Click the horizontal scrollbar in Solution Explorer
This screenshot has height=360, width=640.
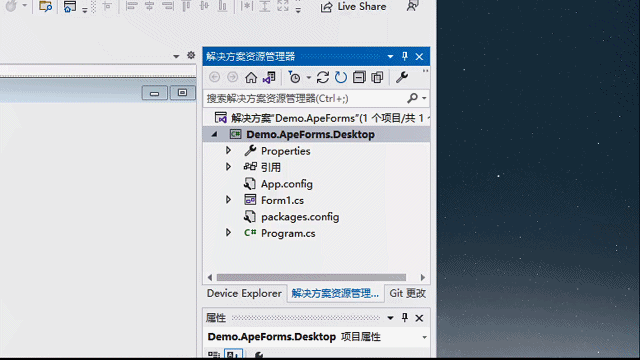(311, 278)
